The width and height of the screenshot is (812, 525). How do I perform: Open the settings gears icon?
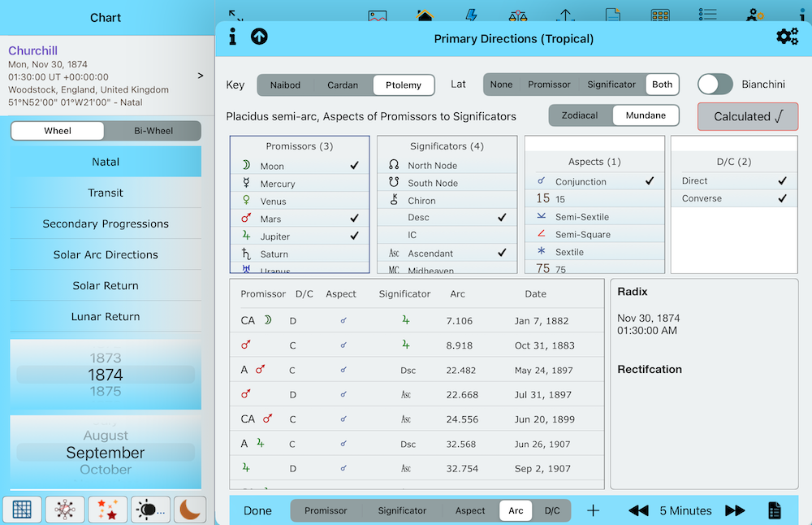point(787,37)
